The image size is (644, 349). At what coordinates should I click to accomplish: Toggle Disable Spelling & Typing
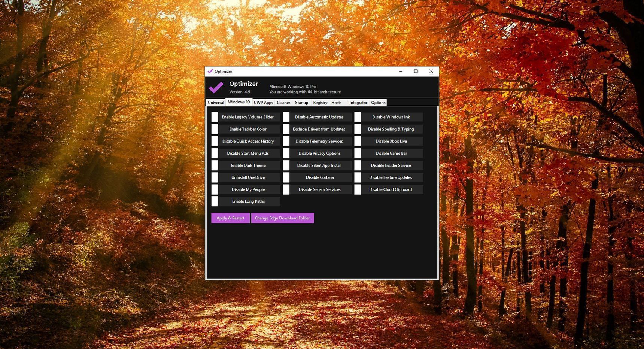coord(389,129)
